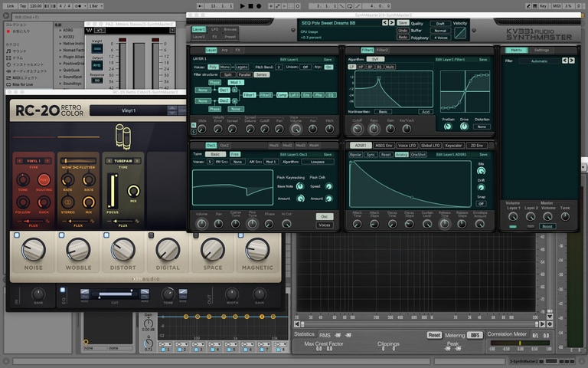Adjust the RC-20 MAGNETIC knob
The height and width of the screenshot is (368, 588).
click(x=257, y=250)
